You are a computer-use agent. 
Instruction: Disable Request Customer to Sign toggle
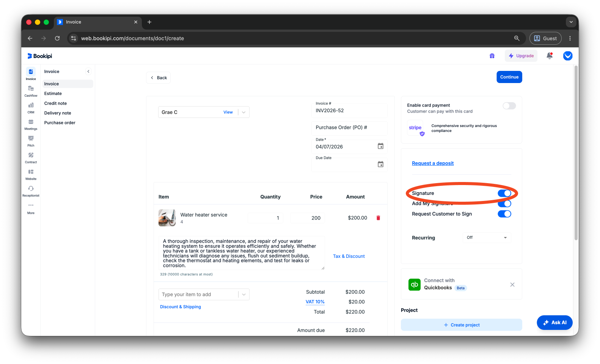pos(504,214)
